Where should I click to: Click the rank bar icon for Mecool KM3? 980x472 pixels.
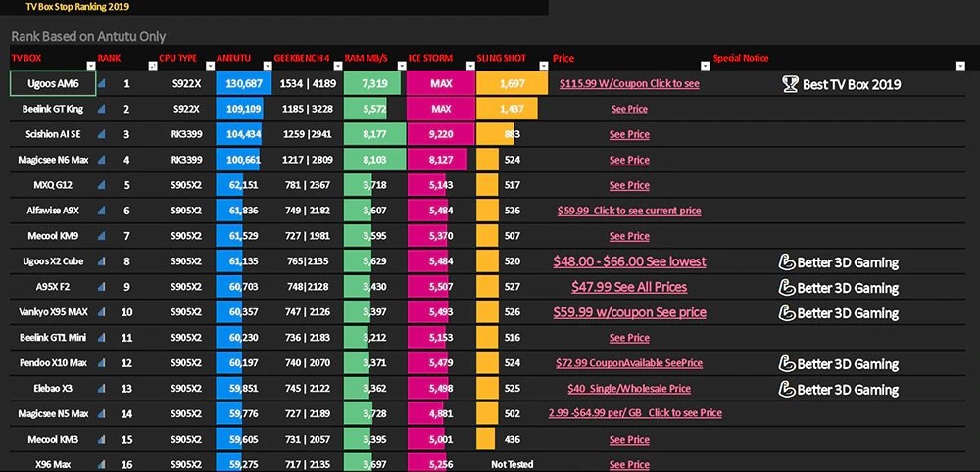pos(102,440)
